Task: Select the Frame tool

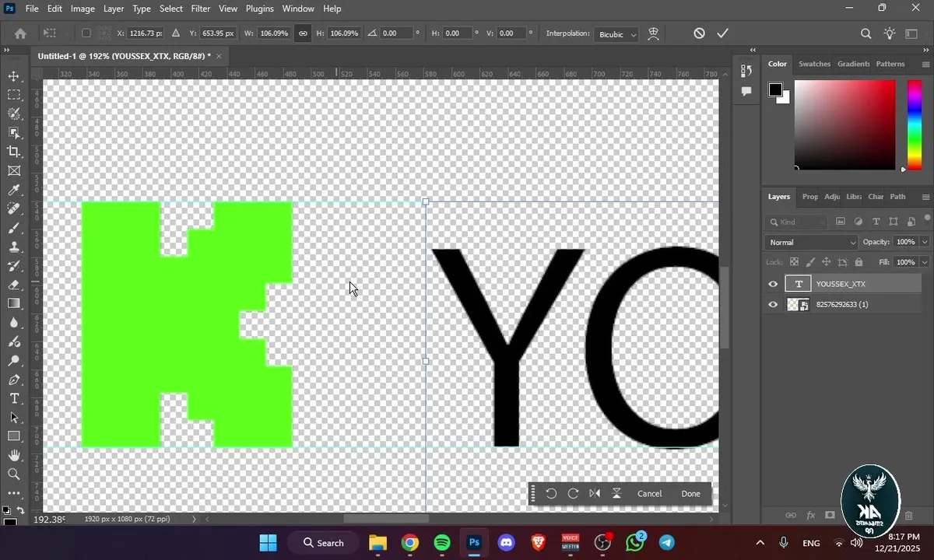Action: pos(14,171)
